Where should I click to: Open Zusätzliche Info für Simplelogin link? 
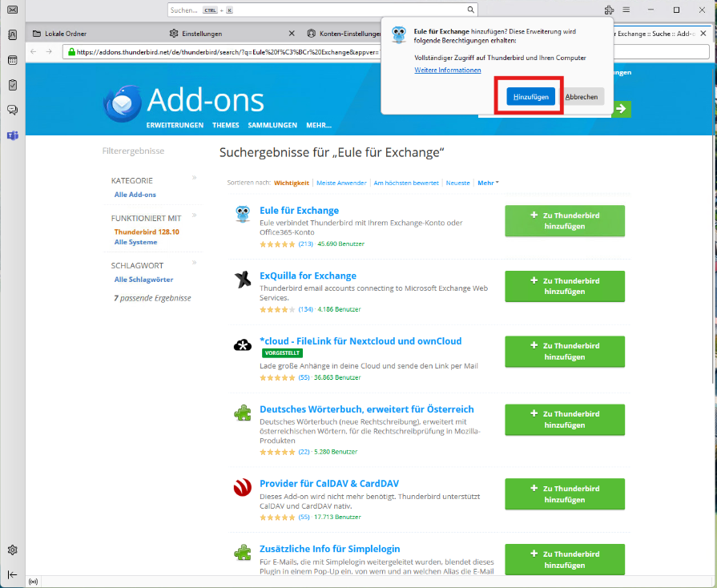coord(330,549)
